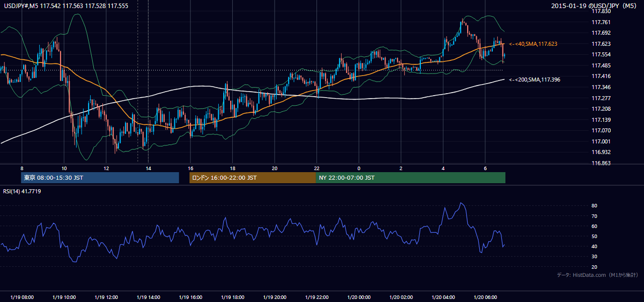Screen dimensions: 644x302
Task: Click RSI scale value 40
Action: 594,246
